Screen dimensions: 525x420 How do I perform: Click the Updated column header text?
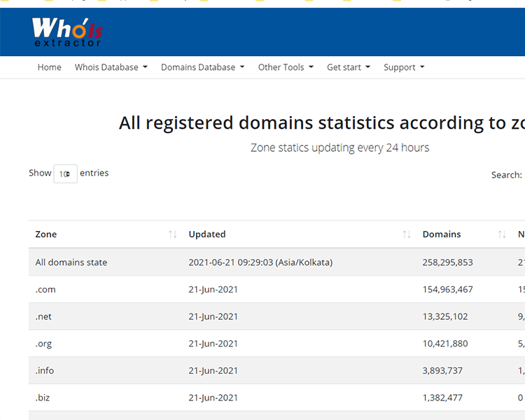click(207, 234)
